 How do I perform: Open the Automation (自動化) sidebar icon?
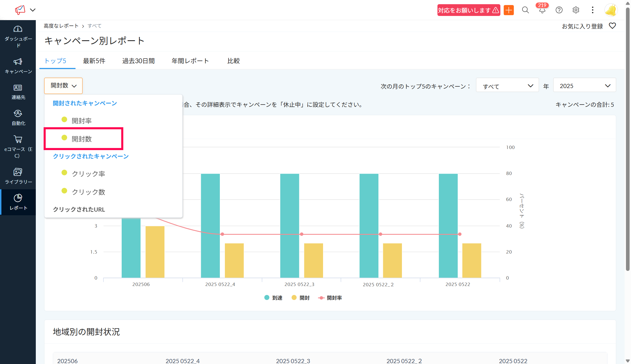pos(18,114)
